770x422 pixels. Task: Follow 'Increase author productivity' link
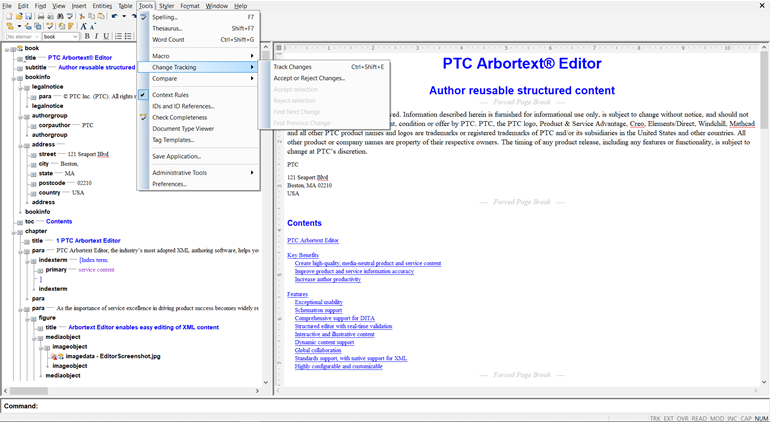click(x=328, y=279)
